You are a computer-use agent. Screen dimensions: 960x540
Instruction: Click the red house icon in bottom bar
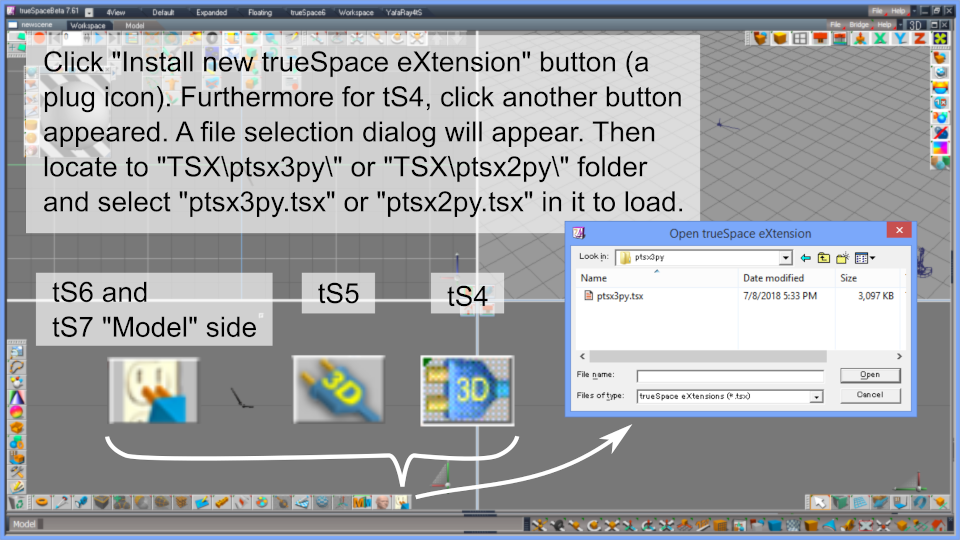tap(939, 525)
